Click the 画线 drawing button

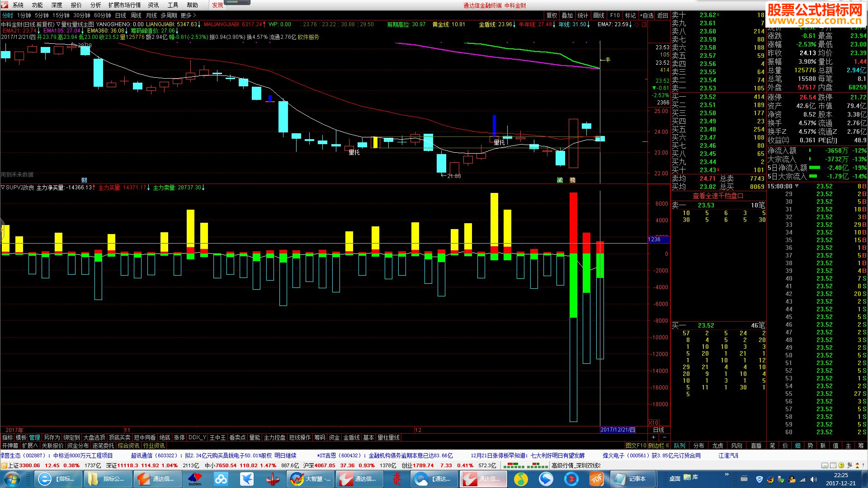599,15
